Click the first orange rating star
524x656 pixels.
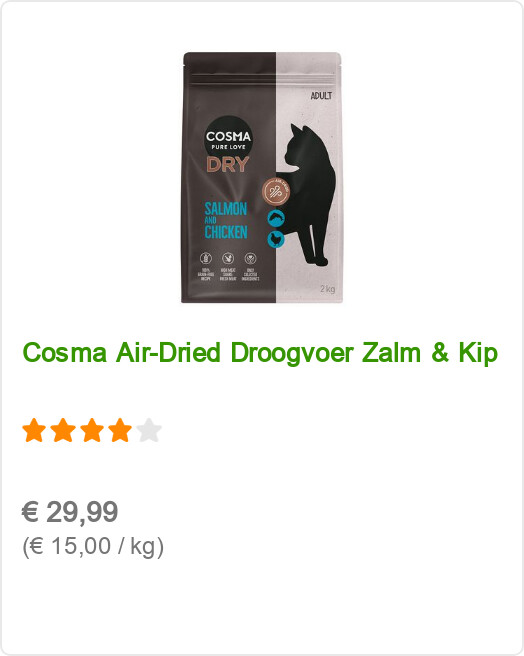tap(34, 430)
